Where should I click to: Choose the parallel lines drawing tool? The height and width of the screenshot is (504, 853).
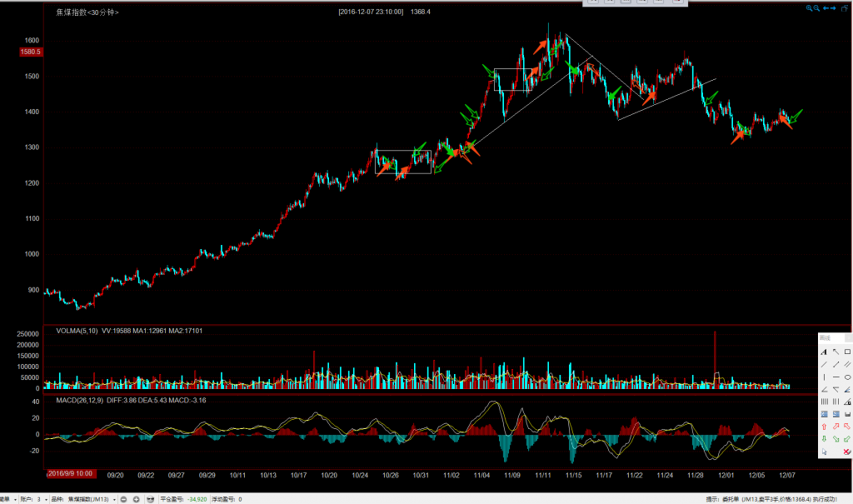point(847,364)
